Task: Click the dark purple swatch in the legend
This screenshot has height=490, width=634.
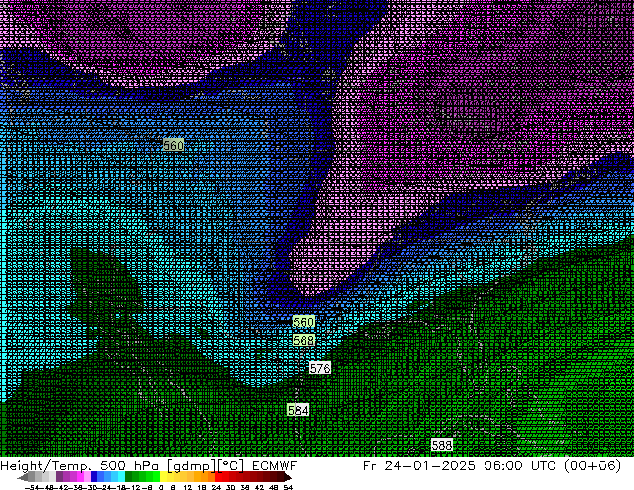Action: click(x=59, y=476)
